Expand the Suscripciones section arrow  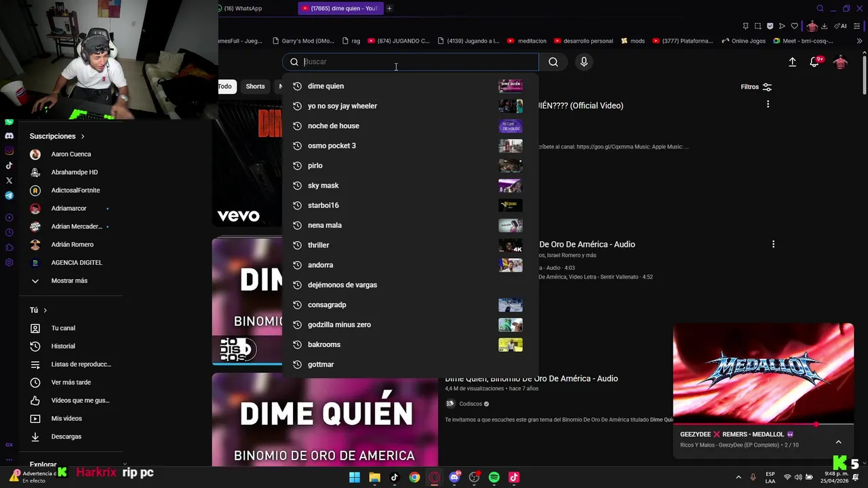pyautogui.click(x=83, y=136)
